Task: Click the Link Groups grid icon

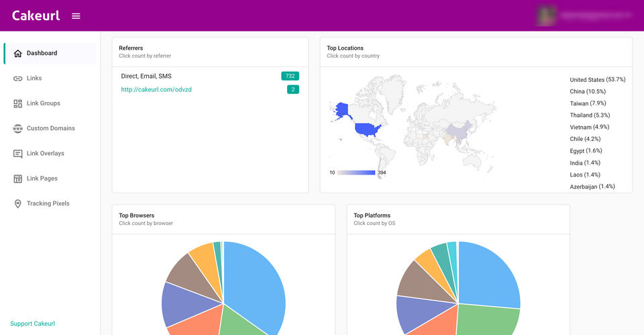Action: (x=17, y=103)
